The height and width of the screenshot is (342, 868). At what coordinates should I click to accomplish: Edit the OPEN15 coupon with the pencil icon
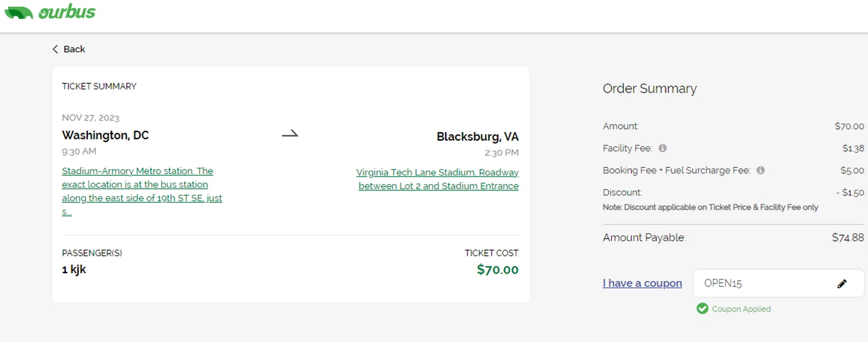tap(842, 284)
